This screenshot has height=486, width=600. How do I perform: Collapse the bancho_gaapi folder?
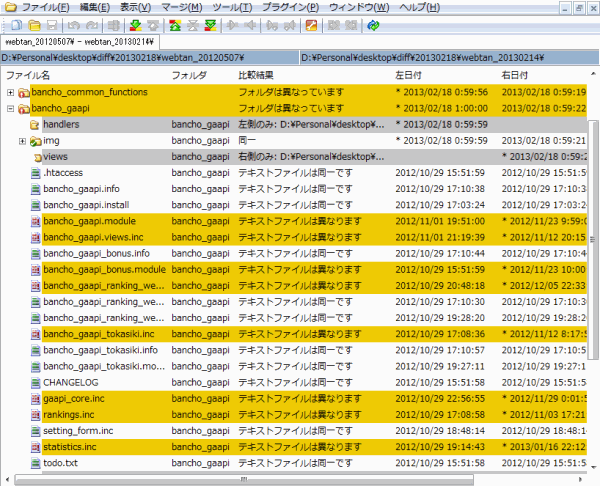click(10, 109)
